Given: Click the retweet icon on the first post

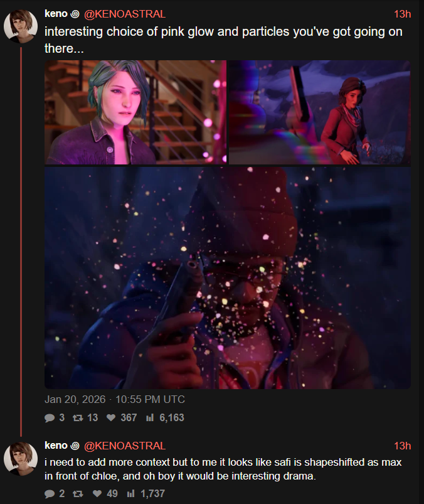Looking at the screenshot, I should (77, 418).
